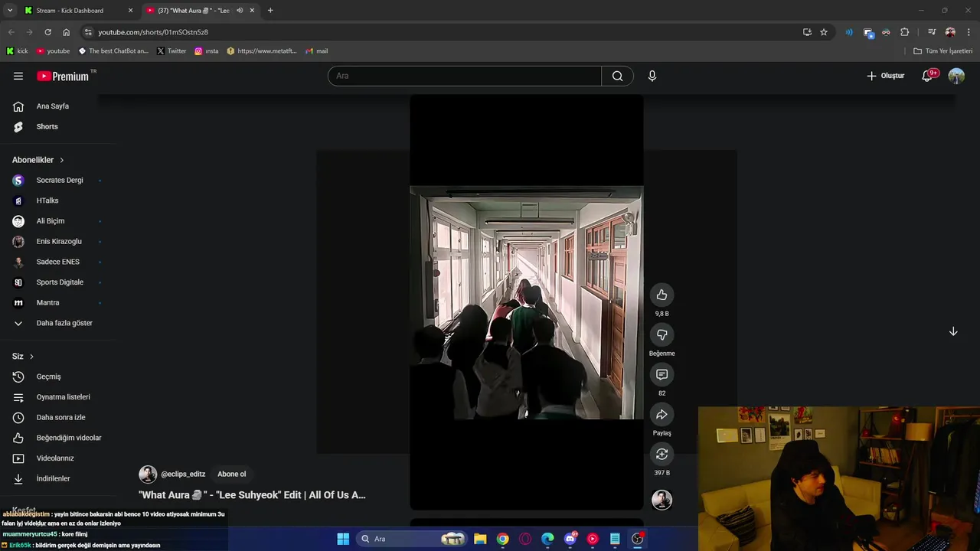Expand the Abonelikler section chevron
The height and width of the screenshot is (551, 980).
[x=61, y=160]
